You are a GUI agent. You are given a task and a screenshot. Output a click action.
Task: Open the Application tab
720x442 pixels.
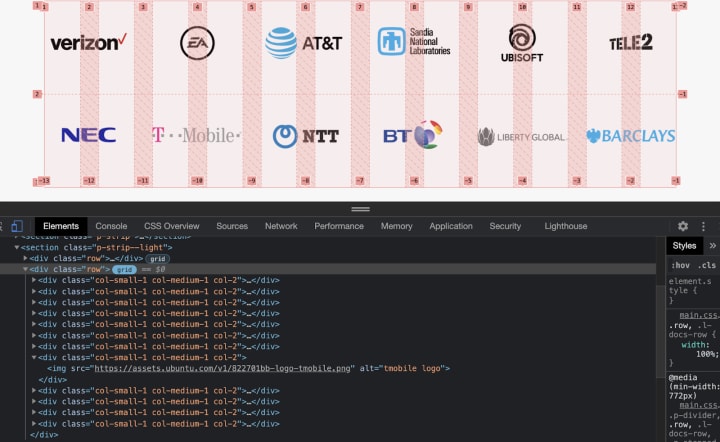tap(451, 226)
